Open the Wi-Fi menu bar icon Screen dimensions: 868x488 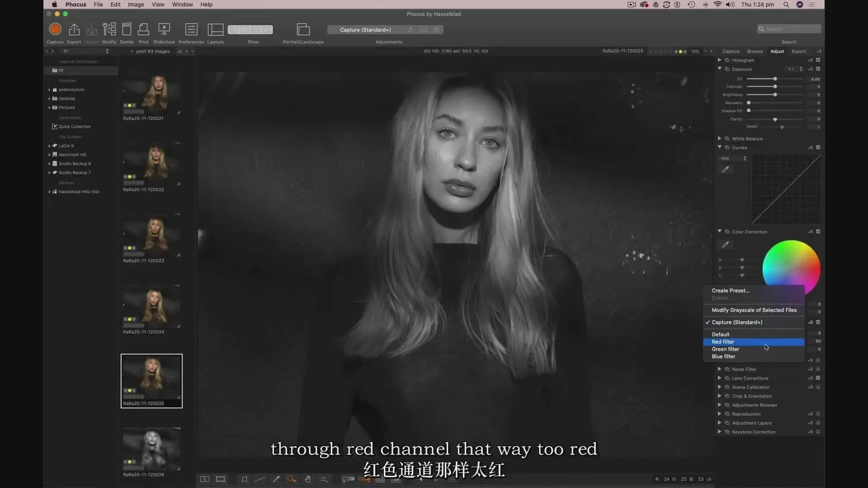click(717, 5)
